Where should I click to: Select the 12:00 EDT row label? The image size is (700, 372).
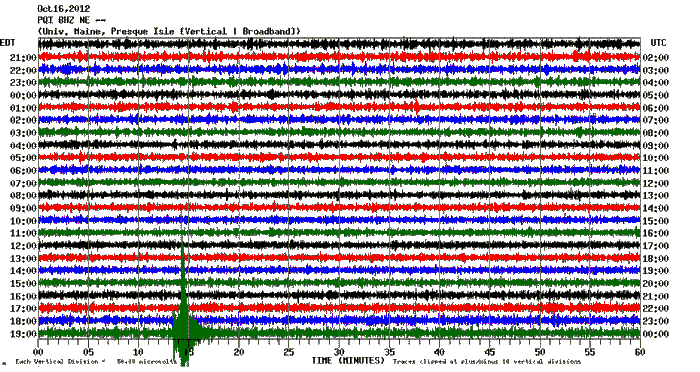(23, 246)
